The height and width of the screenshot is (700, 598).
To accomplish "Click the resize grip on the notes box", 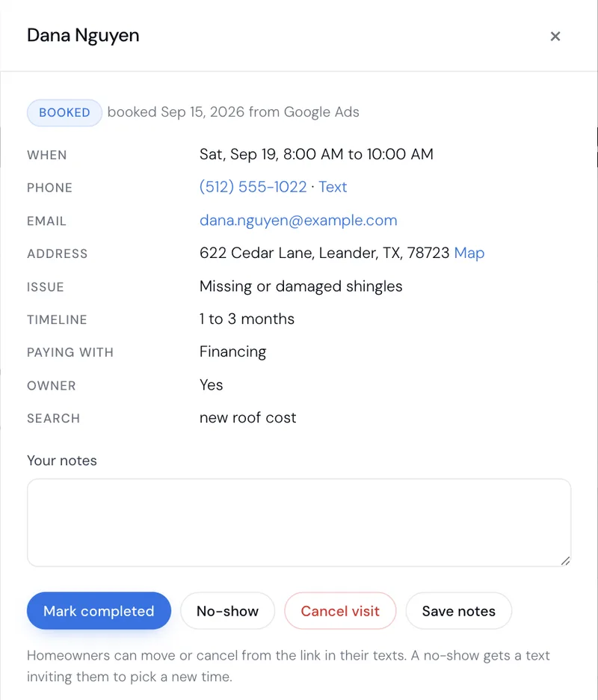I will click(x=565, y=561).
